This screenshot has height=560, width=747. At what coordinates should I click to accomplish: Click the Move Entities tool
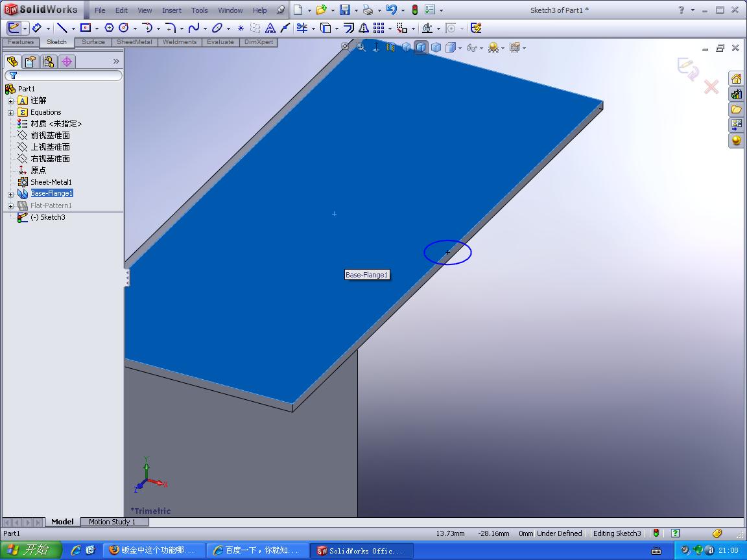pyautogui.click(x=402, y=28)
